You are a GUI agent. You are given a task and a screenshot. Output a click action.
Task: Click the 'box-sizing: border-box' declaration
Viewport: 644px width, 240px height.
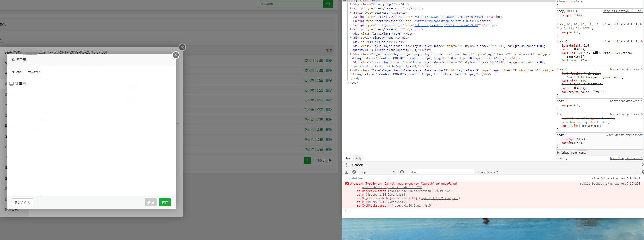pos(581,126)
